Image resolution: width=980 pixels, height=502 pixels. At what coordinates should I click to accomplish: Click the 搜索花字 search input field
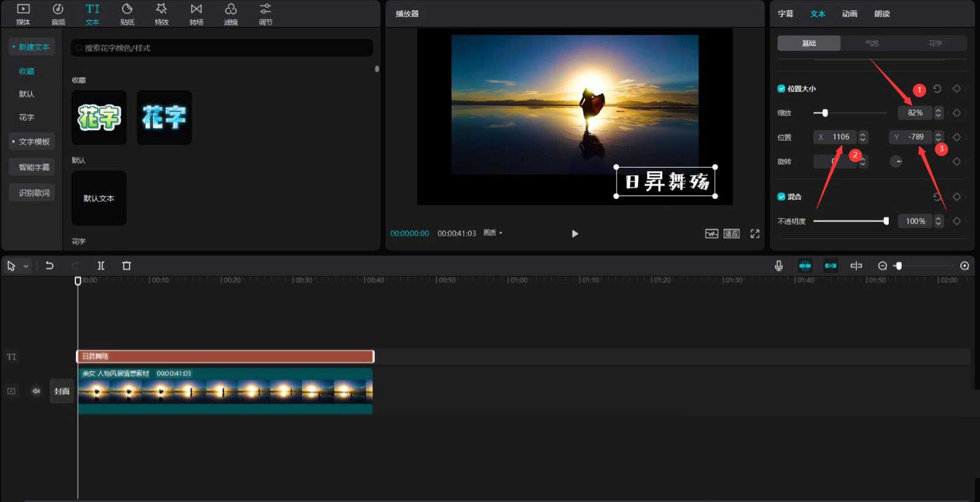click(x=222, y=48)
